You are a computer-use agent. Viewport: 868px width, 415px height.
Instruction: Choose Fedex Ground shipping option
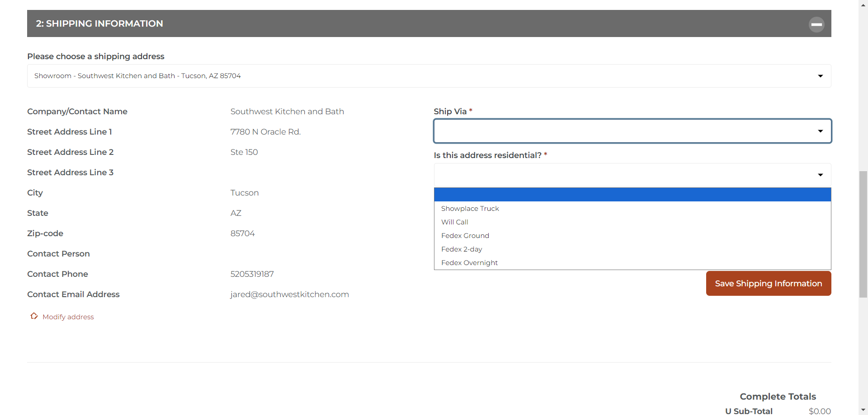click(632, 236)
